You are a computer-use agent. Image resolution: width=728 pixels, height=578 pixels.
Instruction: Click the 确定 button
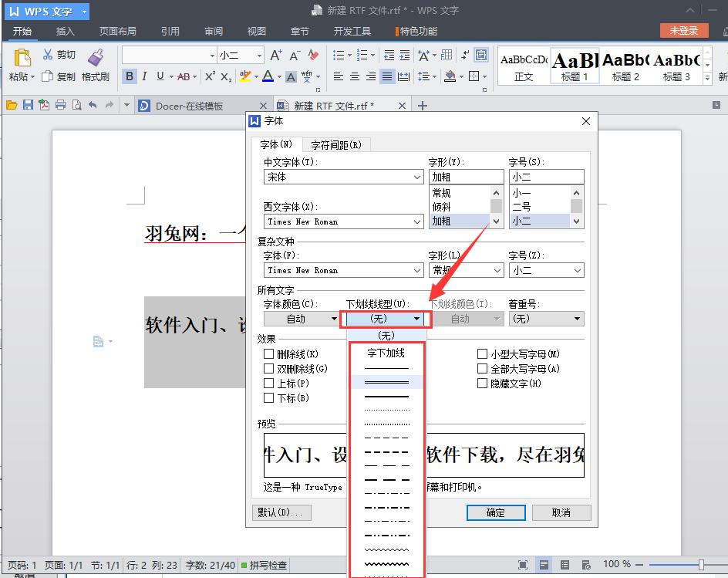pos(496,512)
